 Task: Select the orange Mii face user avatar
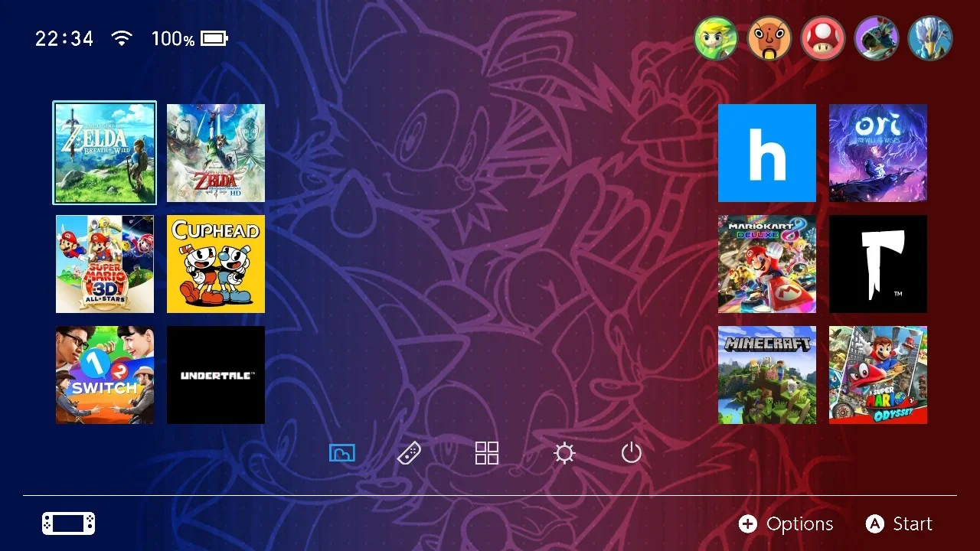click(x=769, y=38)
